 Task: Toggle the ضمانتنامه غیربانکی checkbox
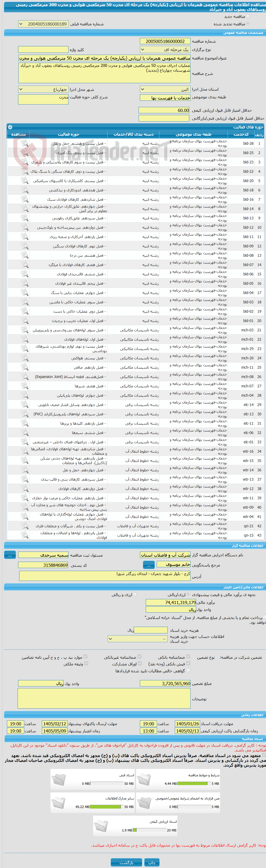pyautogui.click(x=139, y=657)
